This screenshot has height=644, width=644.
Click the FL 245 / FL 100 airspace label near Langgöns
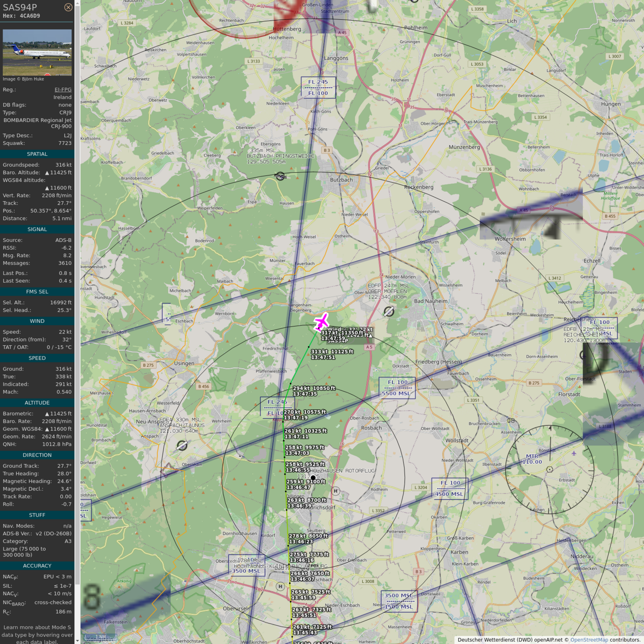point(318,88)
